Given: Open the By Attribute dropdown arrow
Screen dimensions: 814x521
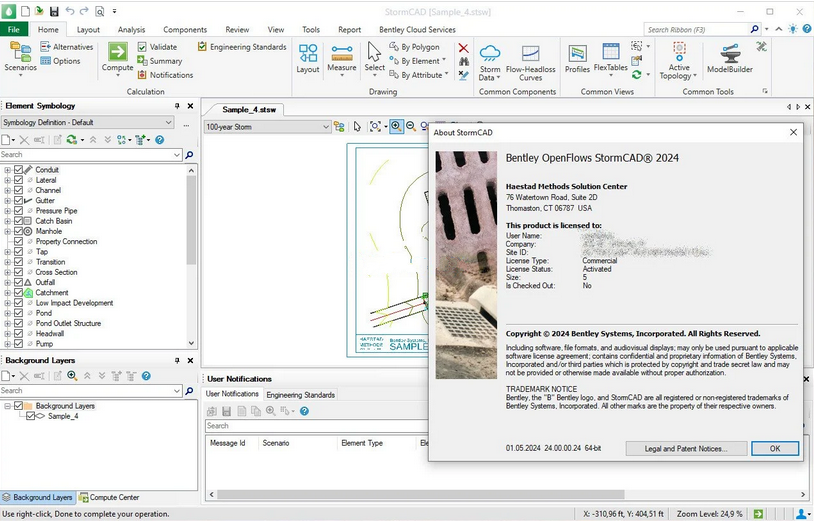Looking at the screenshot, I should (446, 74).
